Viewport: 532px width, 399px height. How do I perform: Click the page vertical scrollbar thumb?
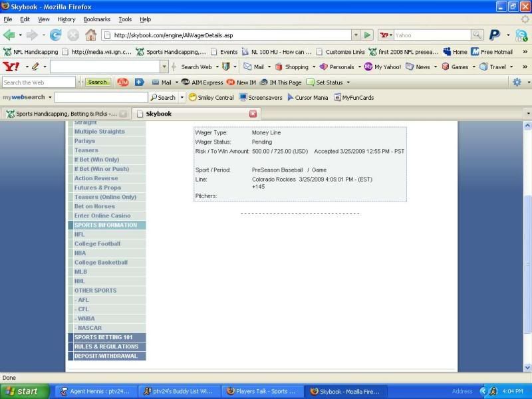[527, 265]
